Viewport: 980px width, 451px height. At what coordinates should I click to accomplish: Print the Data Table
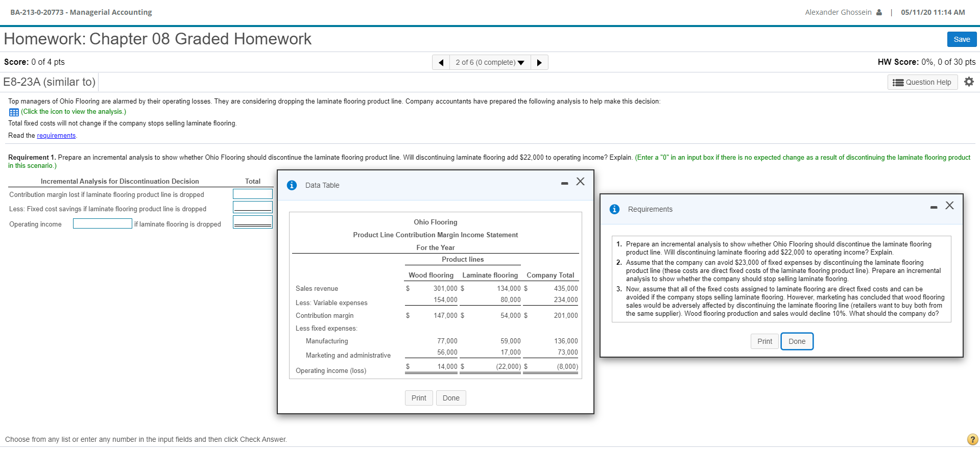[419, 398]
